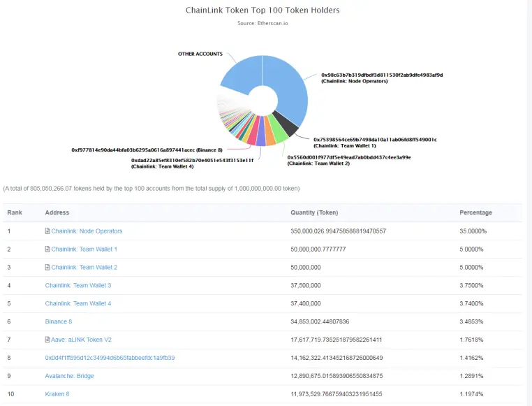Click the 0x75398564... Team Wallet 1 chart label
532x406 pixels.
click(x=375, y=143)
